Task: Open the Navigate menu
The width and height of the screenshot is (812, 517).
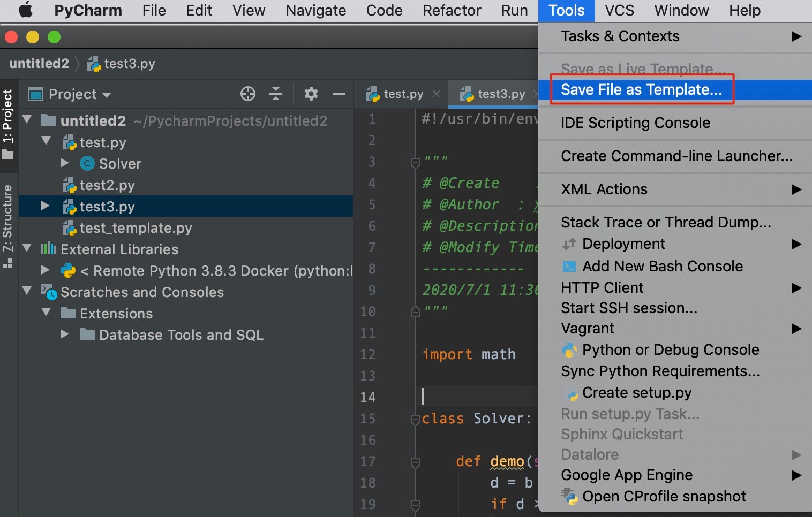Action: point(315,10)
